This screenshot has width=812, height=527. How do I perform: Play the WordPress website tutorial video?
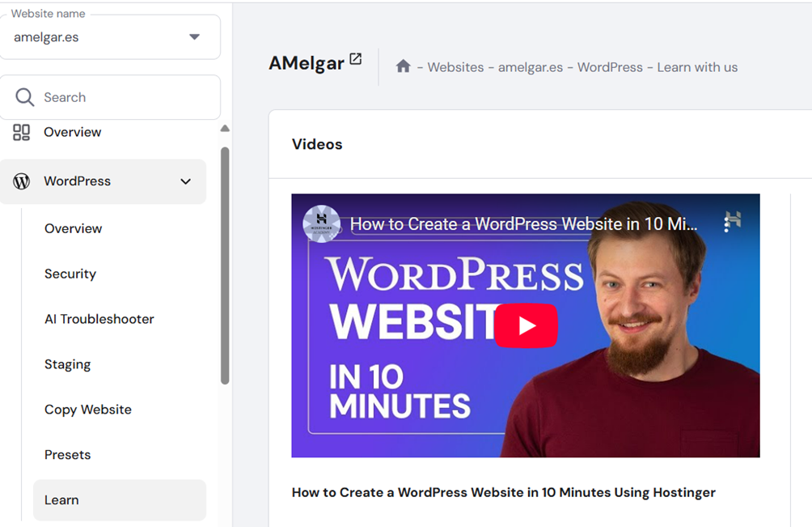tap(526, 325)
